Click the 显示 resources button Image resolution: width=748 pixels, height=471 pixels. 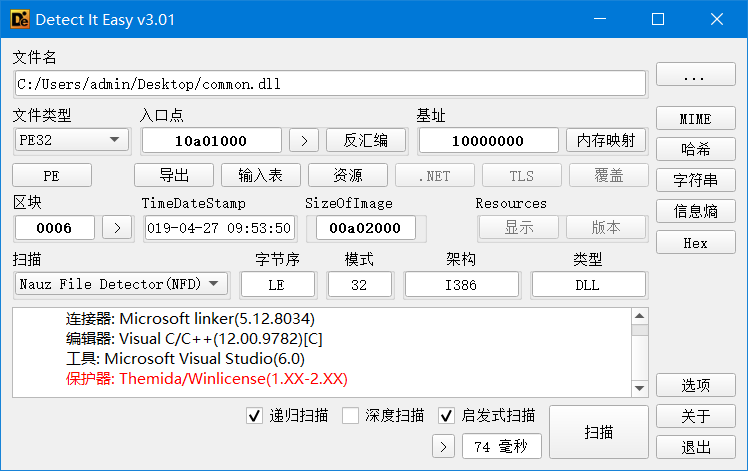(x=519, y=227)
